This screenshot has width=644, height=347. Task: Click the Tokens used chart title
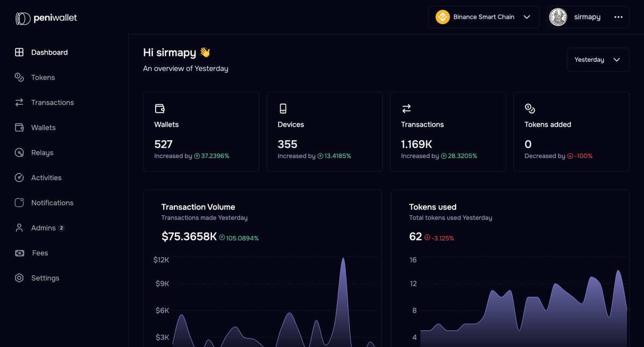coord(433,207)
